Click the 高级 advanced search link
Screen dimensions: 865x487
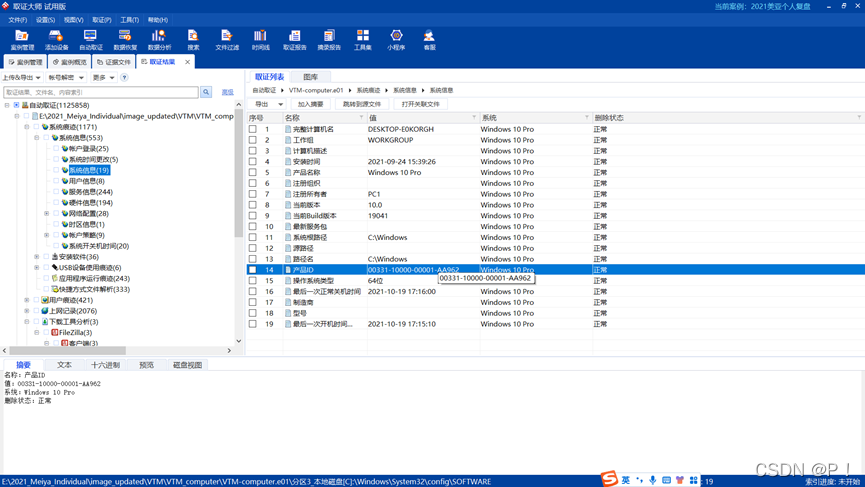227,92
